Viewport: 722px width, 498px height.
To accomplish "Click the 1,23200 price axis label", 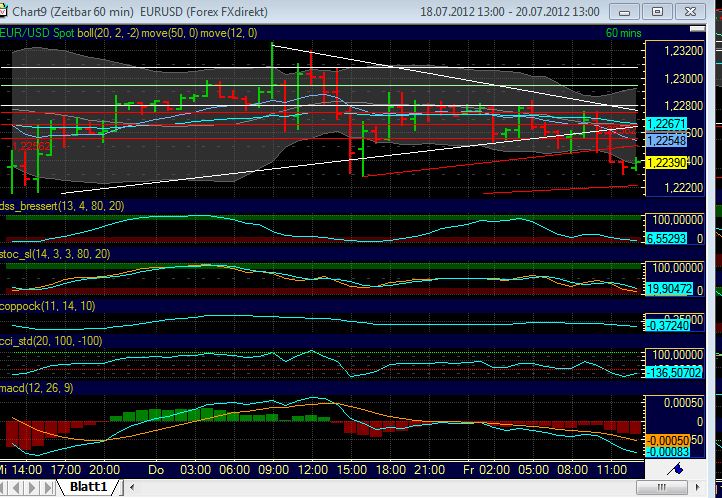I will (684, 51).
